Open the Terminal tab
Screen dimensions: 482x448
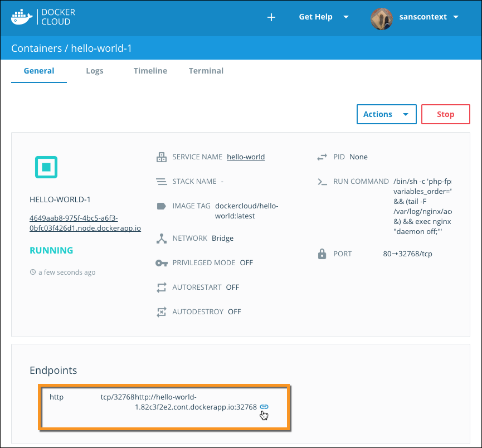tap(206, 71)
